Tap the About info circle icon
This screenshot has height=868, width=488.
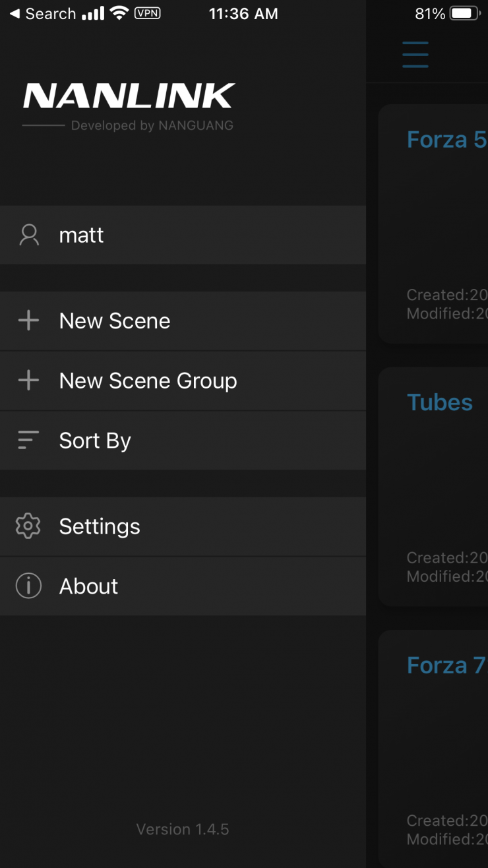(x=28, y=586)
